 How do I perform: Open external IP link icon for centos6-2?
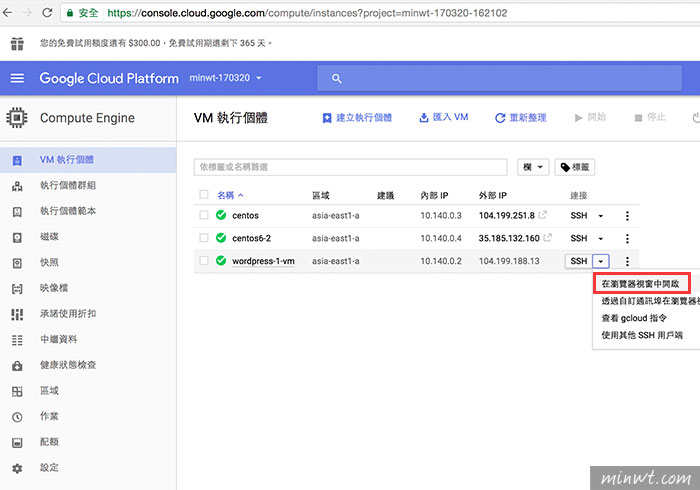click(x=548, y=237)
